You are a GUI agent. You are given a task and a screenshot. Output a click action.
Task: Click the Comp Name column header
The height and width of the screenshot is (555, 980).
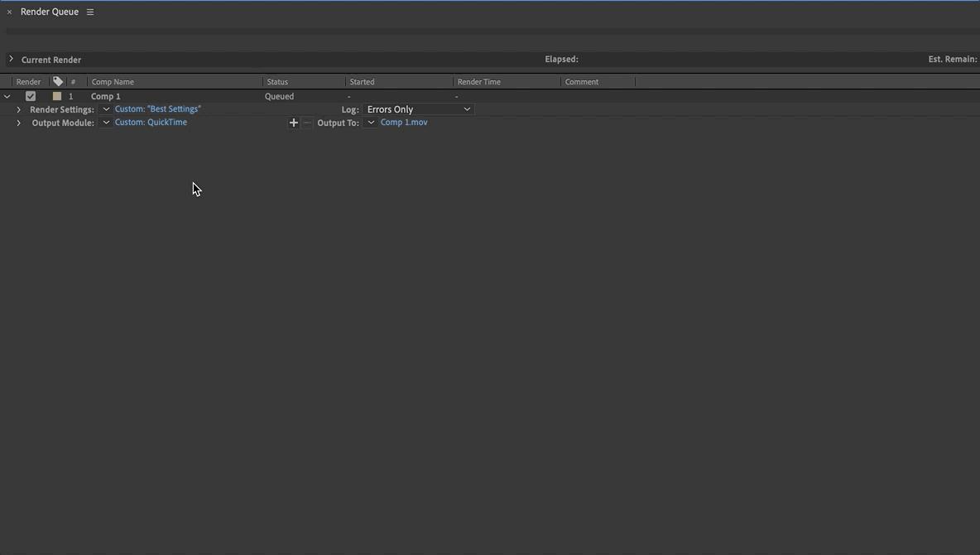pyautogui.click(x=113, y=82)
